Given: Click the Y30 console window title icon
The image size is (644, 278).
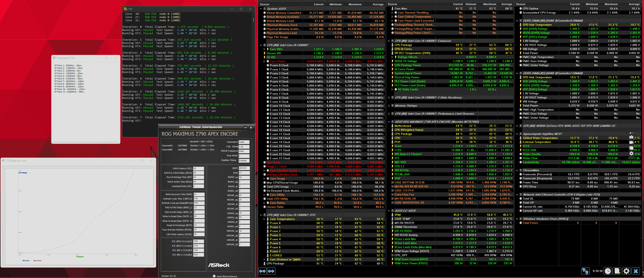Looking at the screenshot, I should 126,9.
